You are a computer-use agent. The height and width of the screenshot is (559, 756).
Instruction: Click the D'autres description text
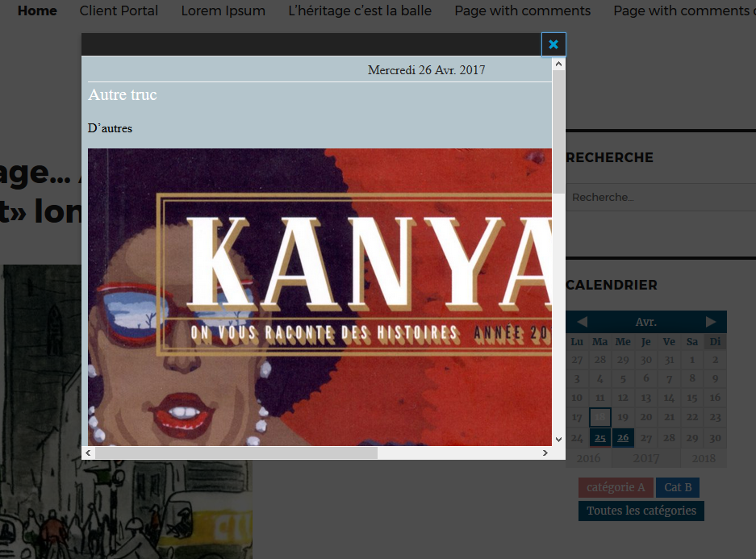(x=110, y=129)
